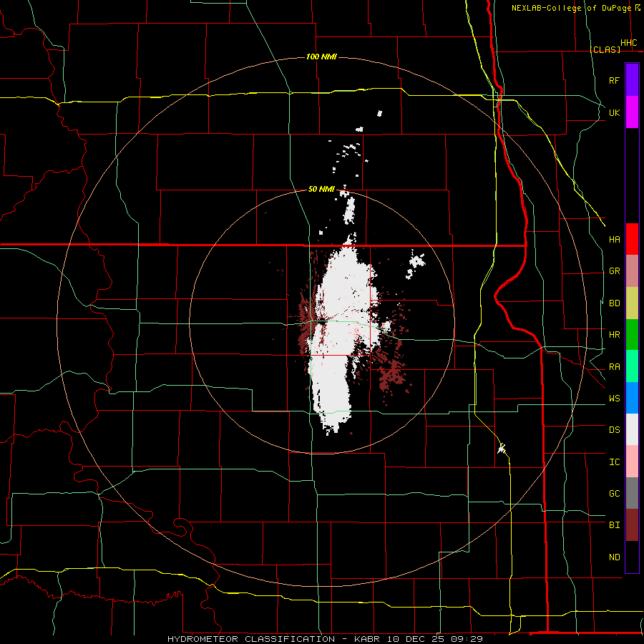Click the brown BI legend swatch
Viewport: 644px width, 644px height.
(632, 525)
